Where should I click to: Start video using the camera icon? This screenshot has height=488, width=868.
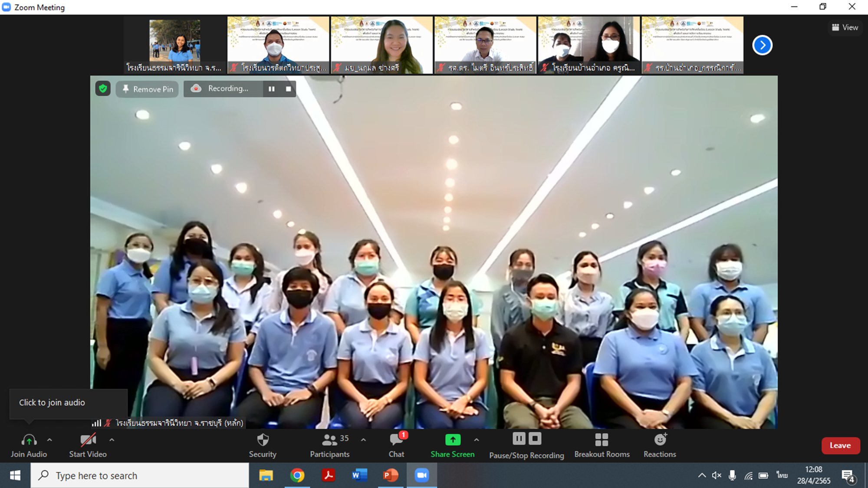coord(88,440)
